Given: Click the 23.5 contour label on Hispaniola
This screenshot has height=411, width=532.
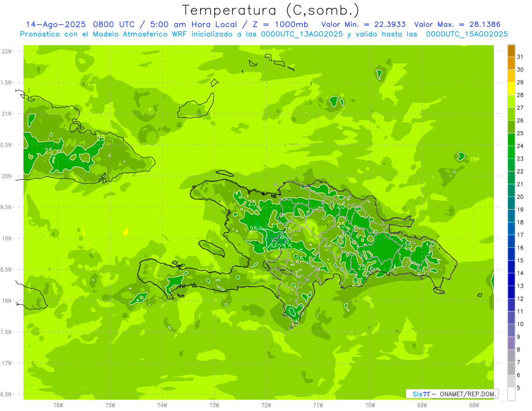Looking at the screenshot, I should click(x=284, y=247).
